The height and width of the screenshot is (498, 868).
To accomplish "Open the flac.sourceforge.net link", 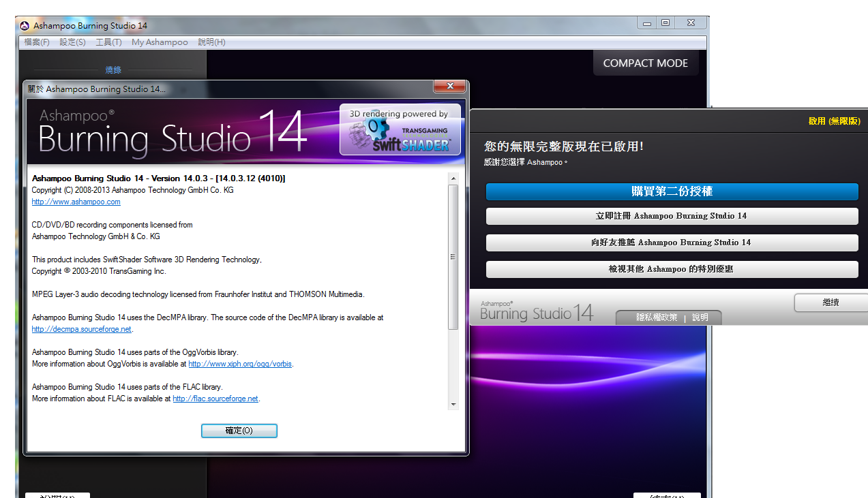I will click(215, 399).
